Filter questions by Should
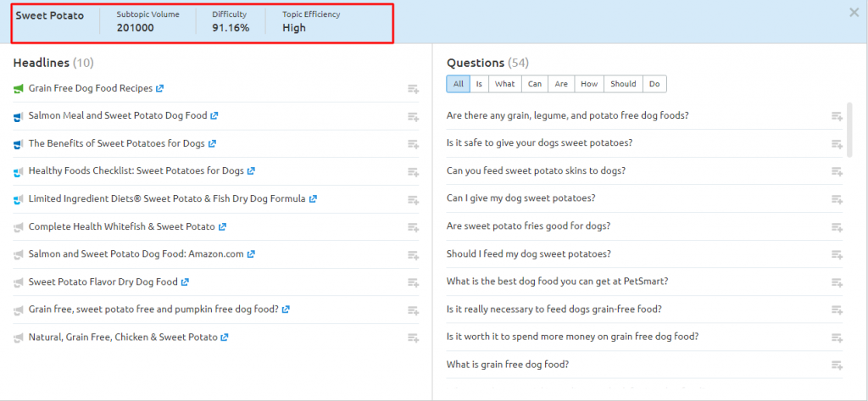This screenshot has height=401, width=868. (623, 84)
